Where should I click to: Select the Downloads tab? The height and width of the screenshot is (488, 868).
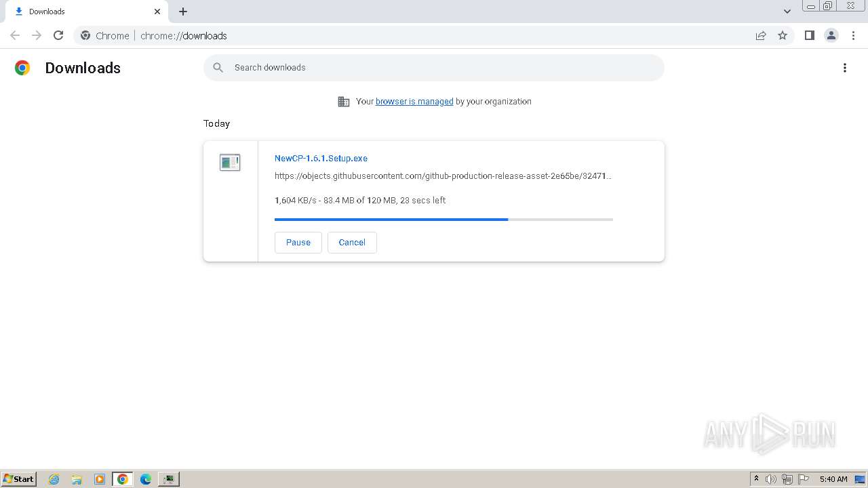[x=87, y=12]
